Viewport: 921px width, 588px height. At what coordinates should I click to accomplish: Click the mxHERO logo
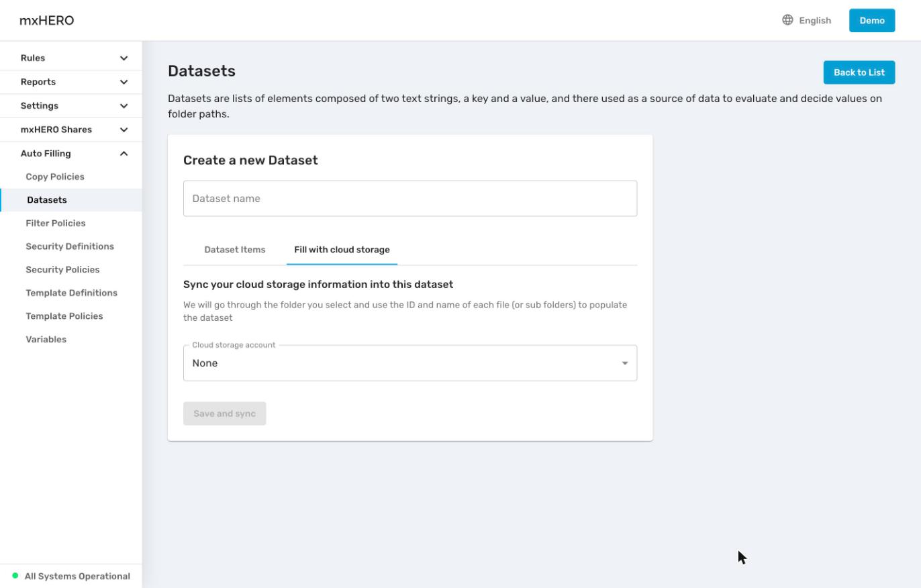tap(47, 20)
